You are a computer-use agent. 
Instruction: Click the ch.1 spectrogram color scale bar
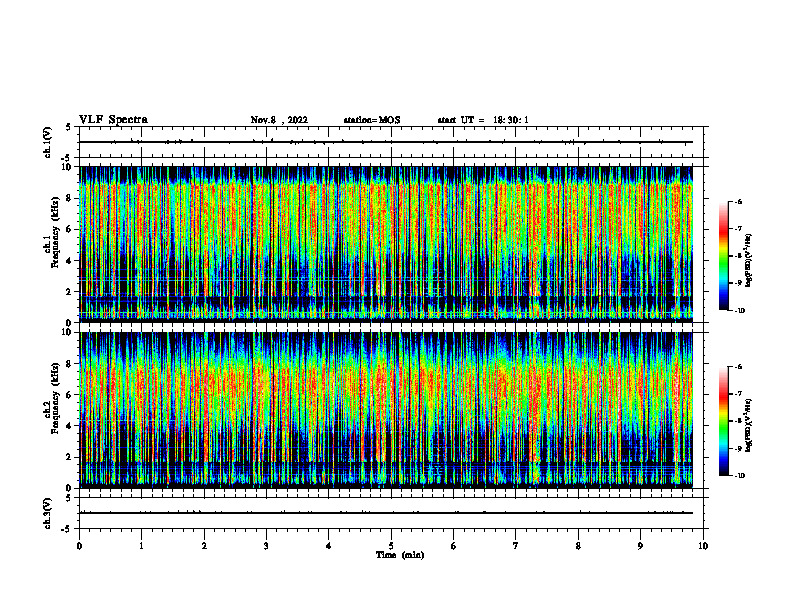723,256
